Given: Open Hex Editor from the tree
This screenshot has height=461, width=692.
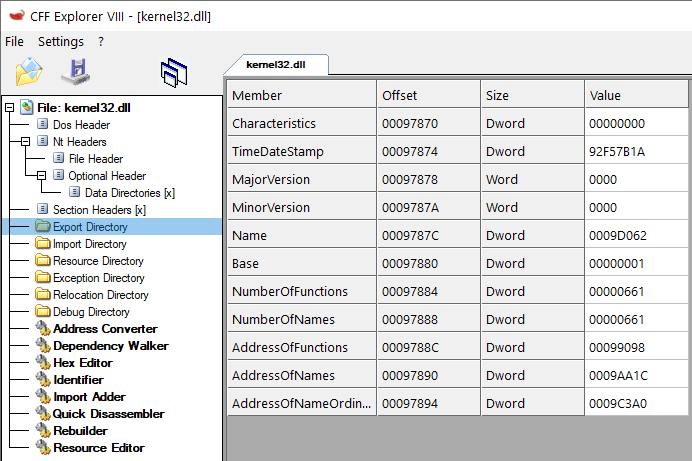Looking at the screenshot, I should tap(83, 363).
